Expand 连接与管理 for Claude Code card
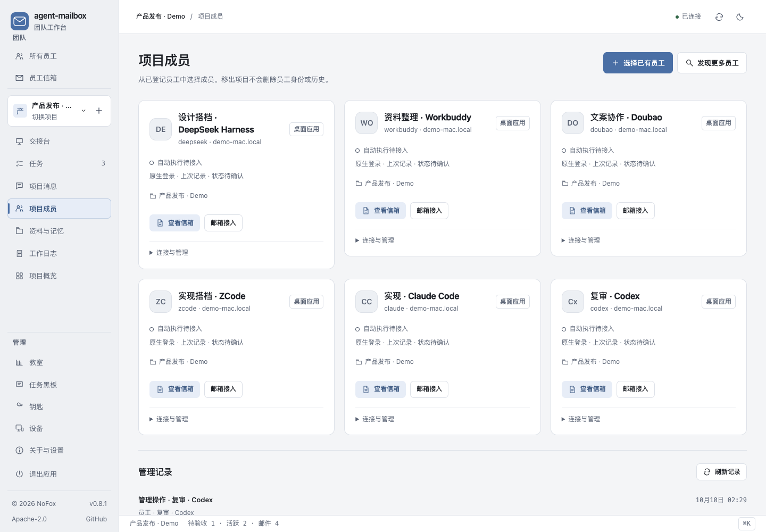 [374, 419]
